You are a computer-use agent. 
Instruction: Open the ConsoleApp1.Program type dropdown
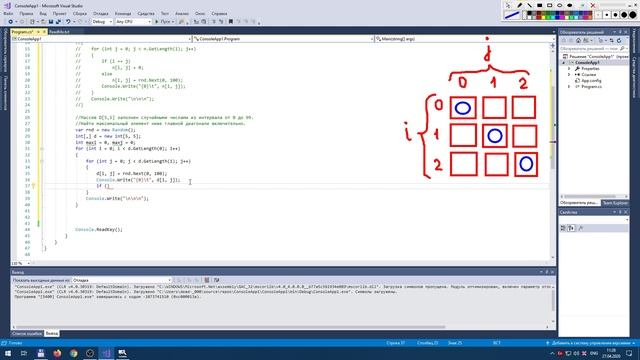pyautogui.click(x=283, y=39)
